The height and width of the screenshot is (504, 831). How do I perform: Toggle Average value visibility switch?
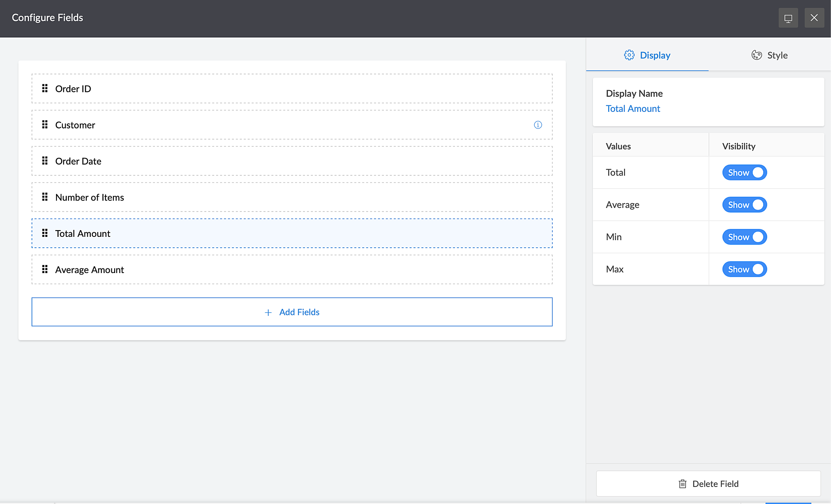tap(744, 205)
